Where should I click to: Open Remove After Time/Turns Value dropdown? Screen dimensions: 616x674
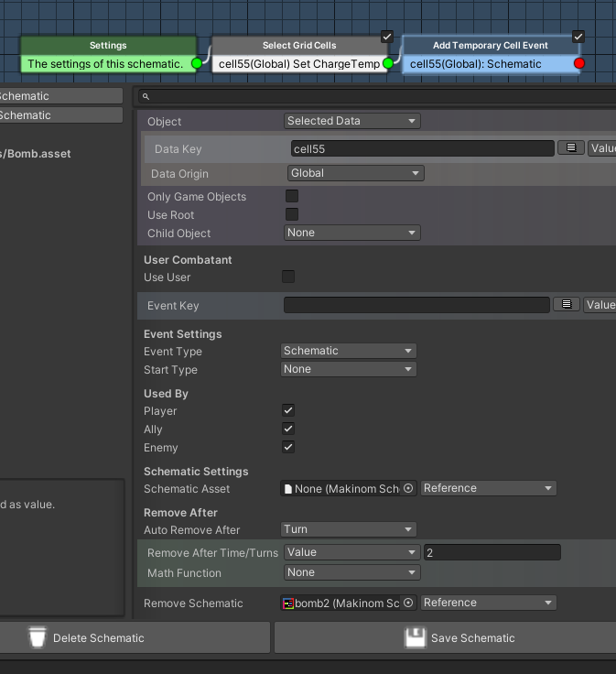coord(351,552)
